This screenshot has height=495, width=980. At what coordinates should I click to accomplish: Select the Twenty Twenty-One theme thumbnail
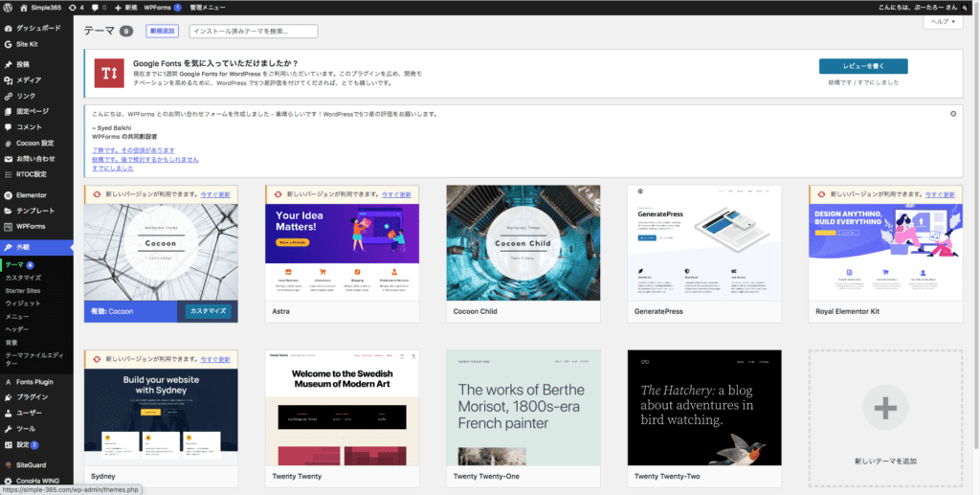point(523,408)
